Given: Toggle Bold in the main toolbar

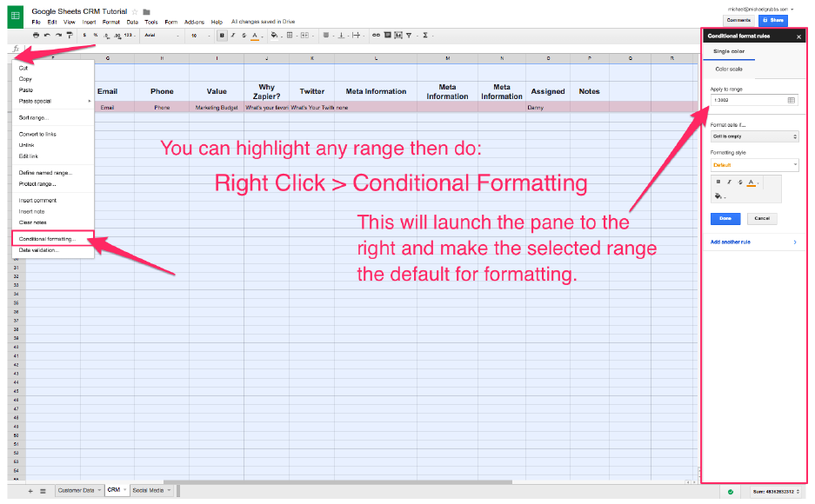Looking at the screenshot, I should coord(222,36).
